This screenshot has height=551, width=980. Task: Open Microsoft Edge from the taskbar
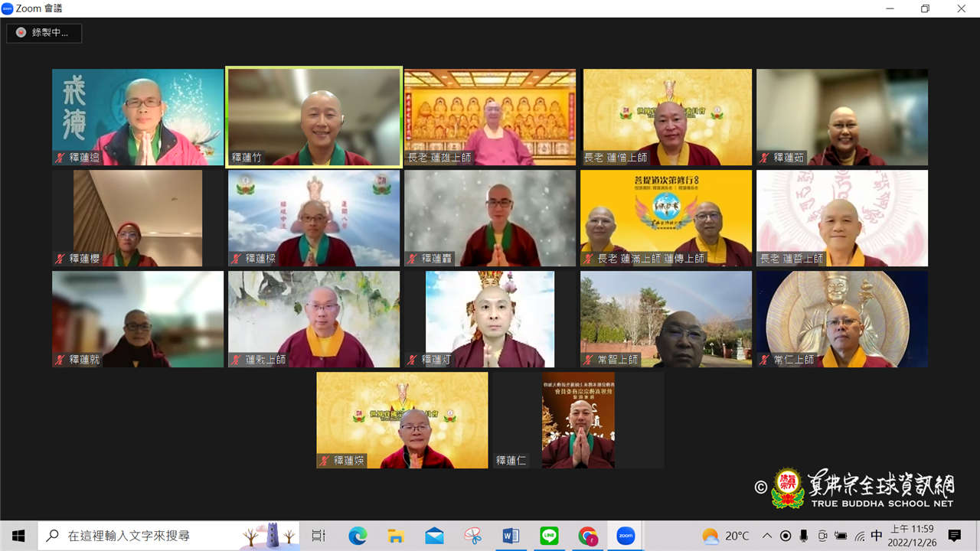[358, 536]
